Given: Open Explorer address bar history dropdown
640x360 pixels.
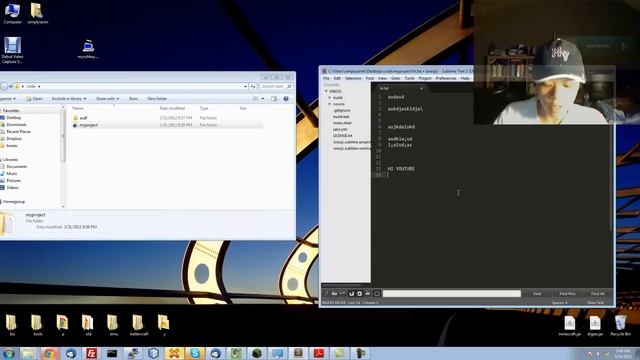Looking at the screenshot, I should [x=245, y=87].
